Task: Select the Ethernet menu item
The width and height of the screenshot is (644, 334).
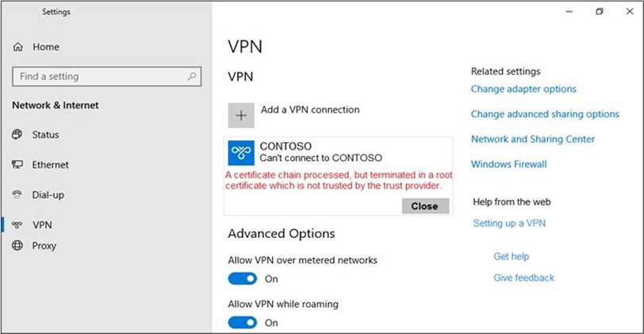Action: (50, 165)
